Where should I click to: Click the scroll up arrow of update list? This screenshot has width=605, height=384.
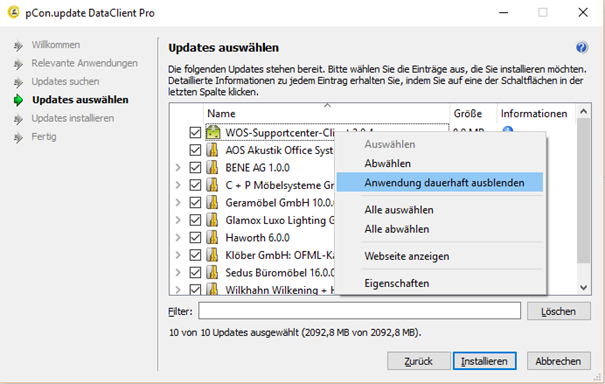point(583,112)
